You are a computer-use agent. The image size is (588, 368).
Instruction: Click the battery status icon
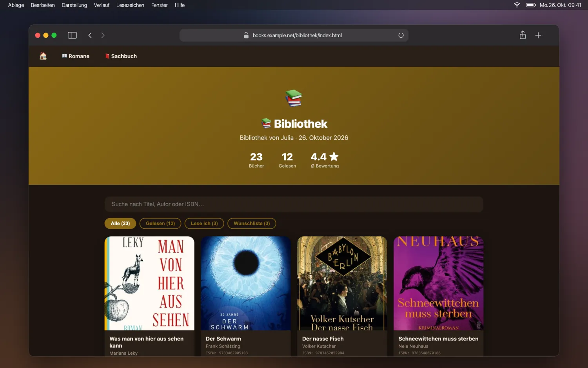tap(531, 5)
